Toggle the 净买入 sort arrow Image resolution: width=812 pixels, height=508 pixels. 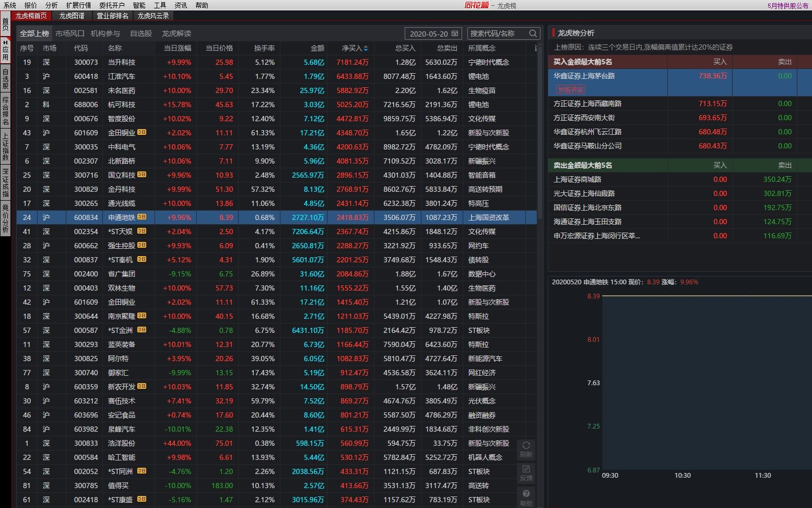366,48
